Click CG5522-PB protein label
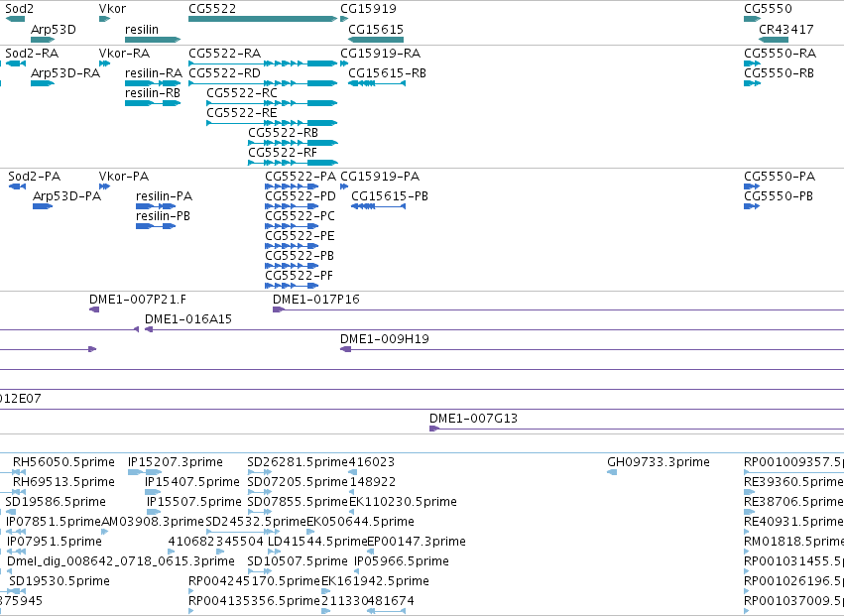The image size is (844, 616). [300, 256]
